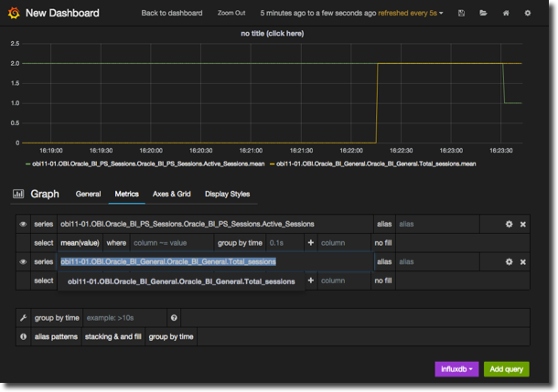Select the Total_sessions autocomplete suggestion
558x392 pixels.
tap(181, 281)
